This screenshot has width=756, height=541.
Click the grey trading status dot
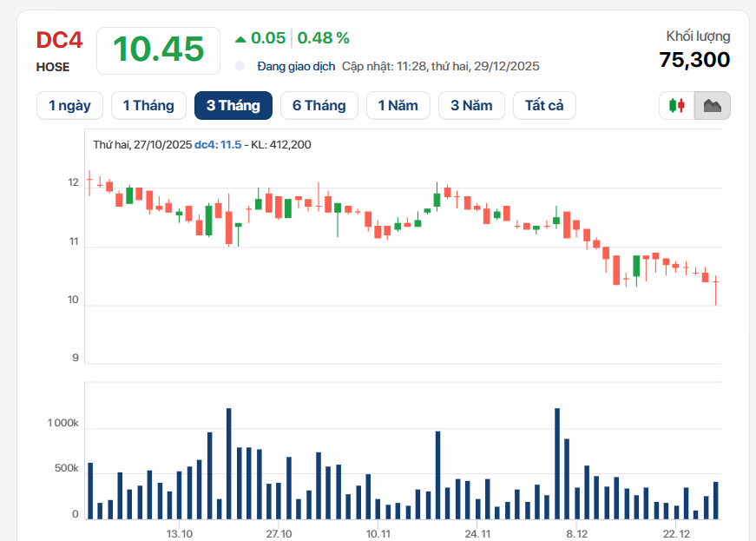point(240,66)
